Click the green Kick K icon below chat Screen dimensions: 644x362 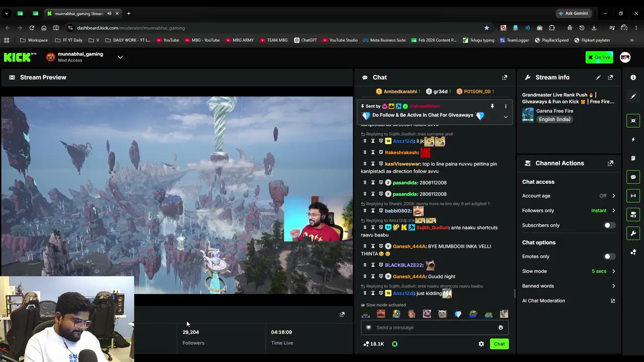pos(394,344)
